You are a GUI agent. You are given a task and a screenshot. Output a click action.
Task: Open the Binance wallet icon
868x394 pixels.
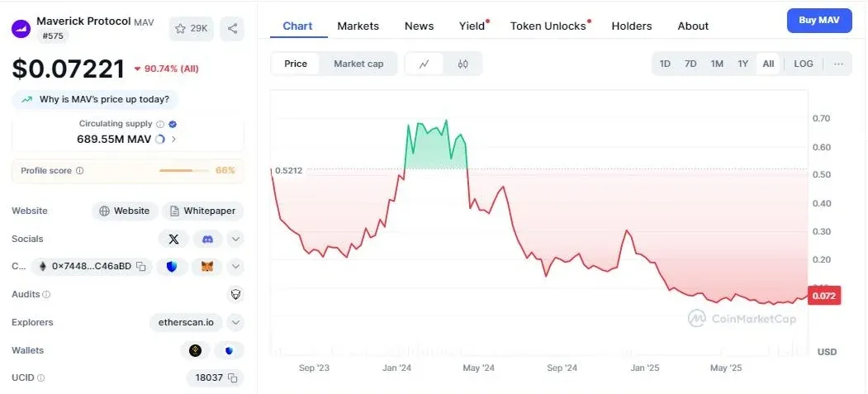coord(196,350)
